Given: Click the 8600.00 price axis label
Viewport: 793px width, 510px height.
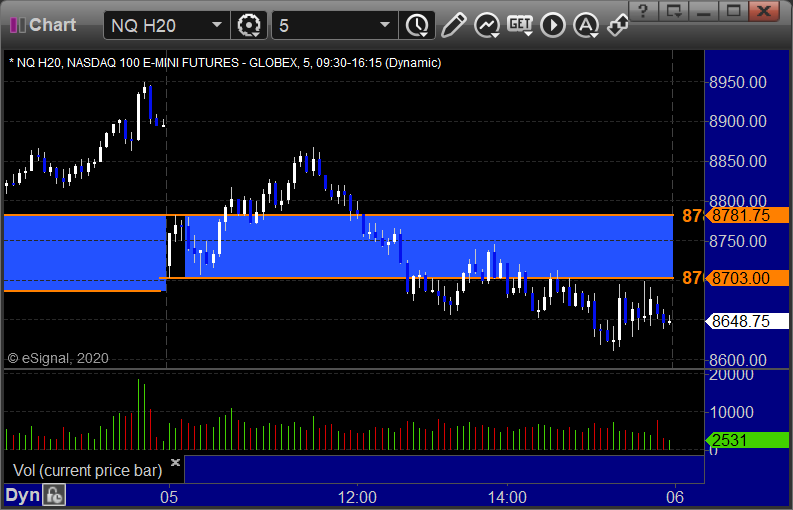Looking at the screenshot, I should pos(738,360).
